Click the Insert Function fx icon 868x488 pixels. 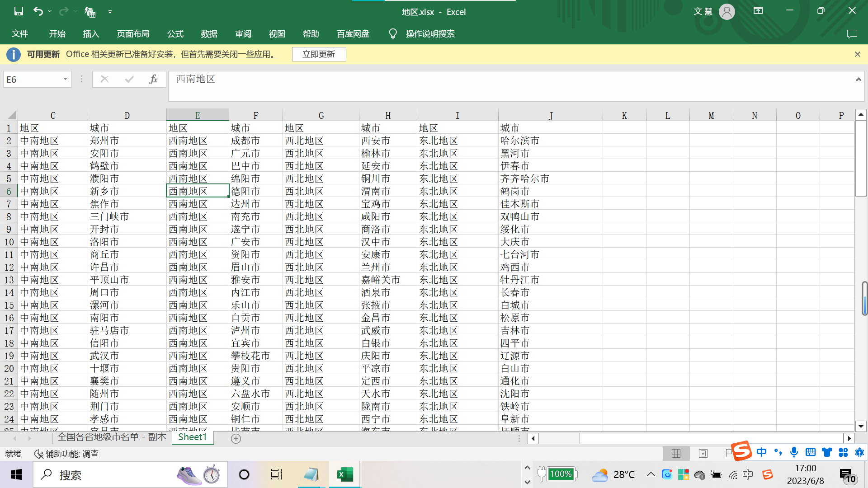point(153,80)
